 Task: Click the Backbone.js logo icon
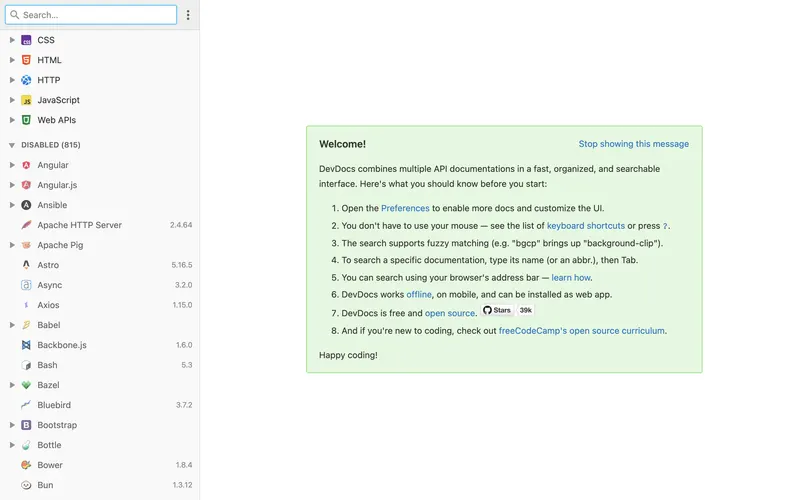coord(26,345)
